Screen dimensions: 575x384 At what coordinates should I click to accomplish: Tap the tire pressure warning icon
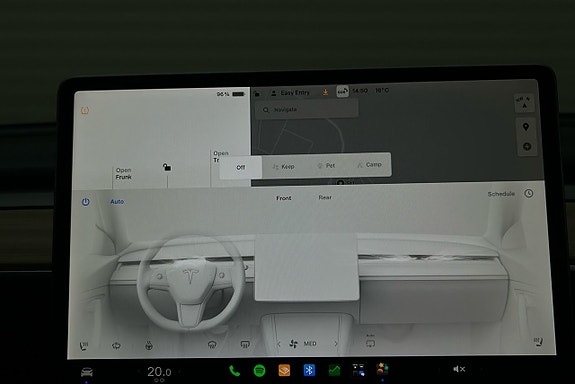tap(85, 110)
